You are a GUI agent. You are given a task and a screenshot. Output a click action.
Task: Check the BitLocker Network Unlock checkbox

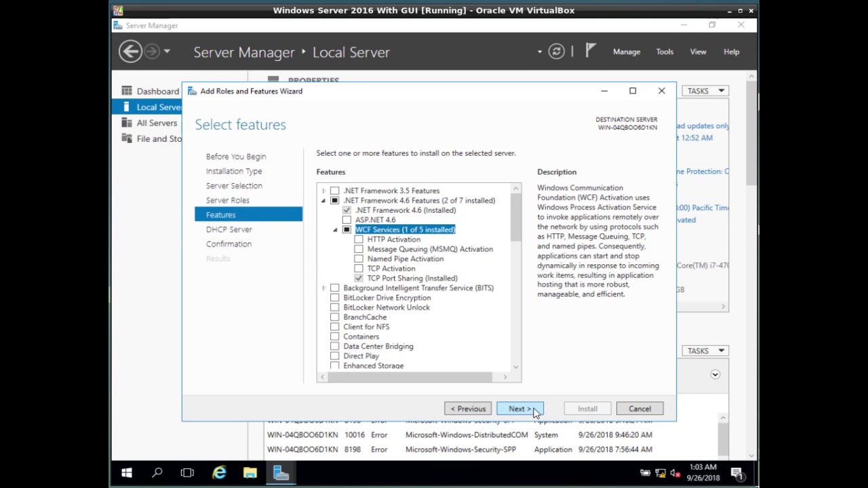click(335, 307)
